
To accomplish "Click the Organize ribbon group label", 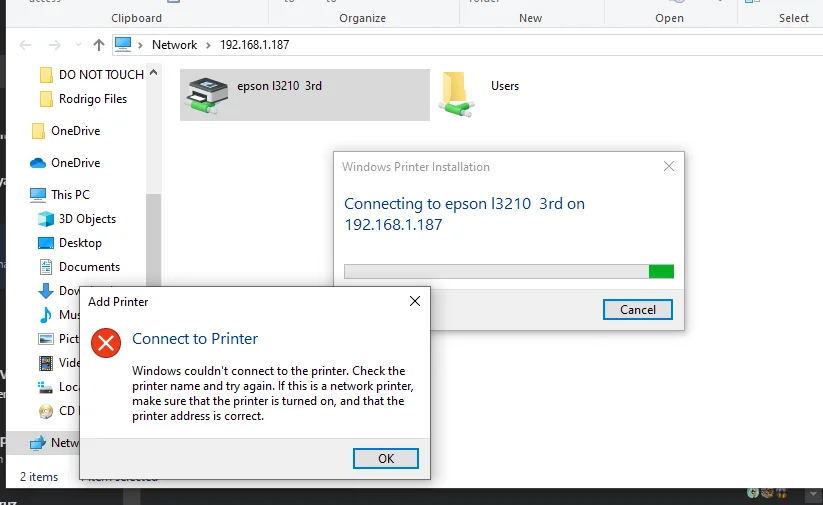I will click(x=362, y=18).
